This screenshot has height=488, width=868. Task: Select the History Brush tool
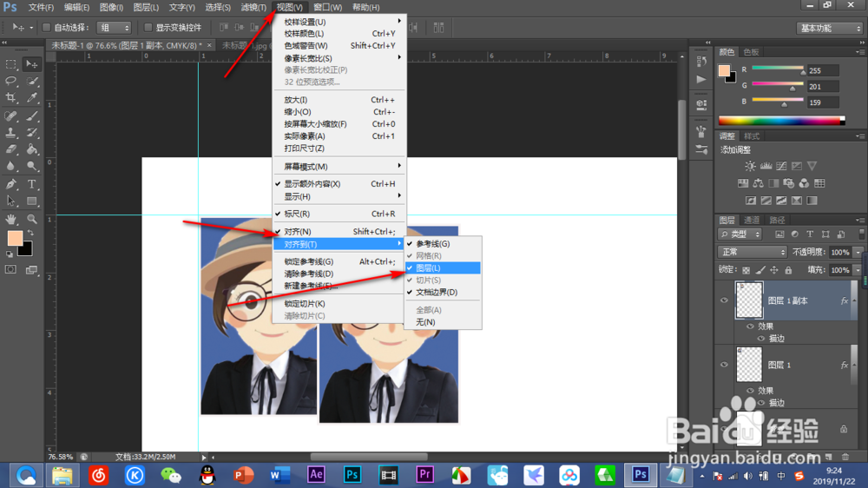pyautogui.click(x=31, y=132)
